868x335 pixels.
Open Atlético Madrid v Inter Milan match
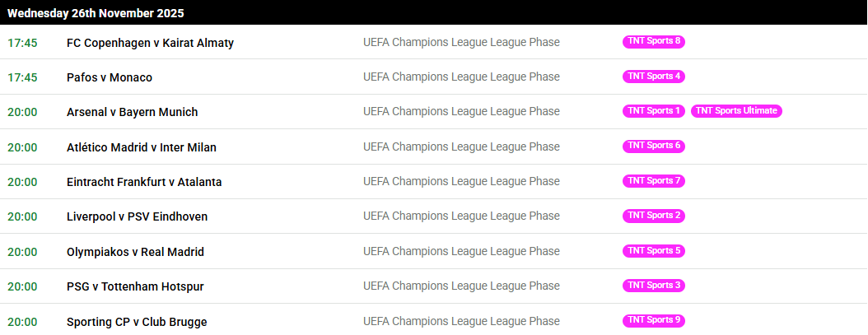(141, 147)
